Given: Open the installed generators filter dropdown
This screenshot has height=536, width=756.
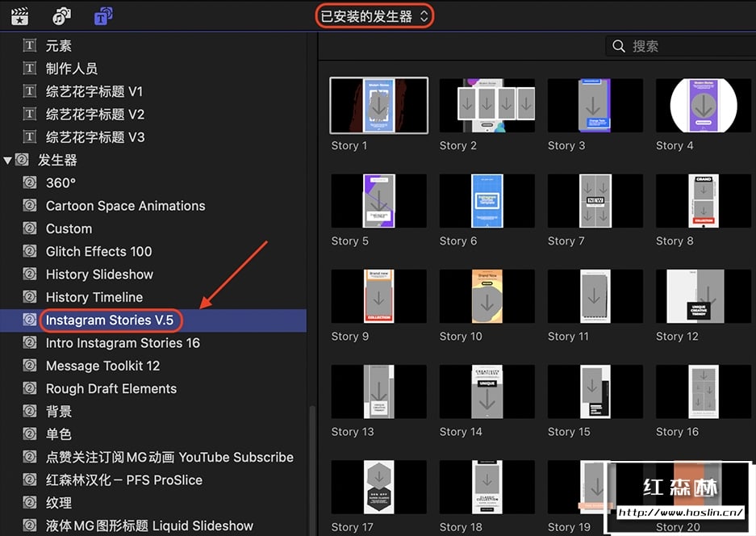Looking at the screenshot, I should pyautogui.click(x=374, y=16).
